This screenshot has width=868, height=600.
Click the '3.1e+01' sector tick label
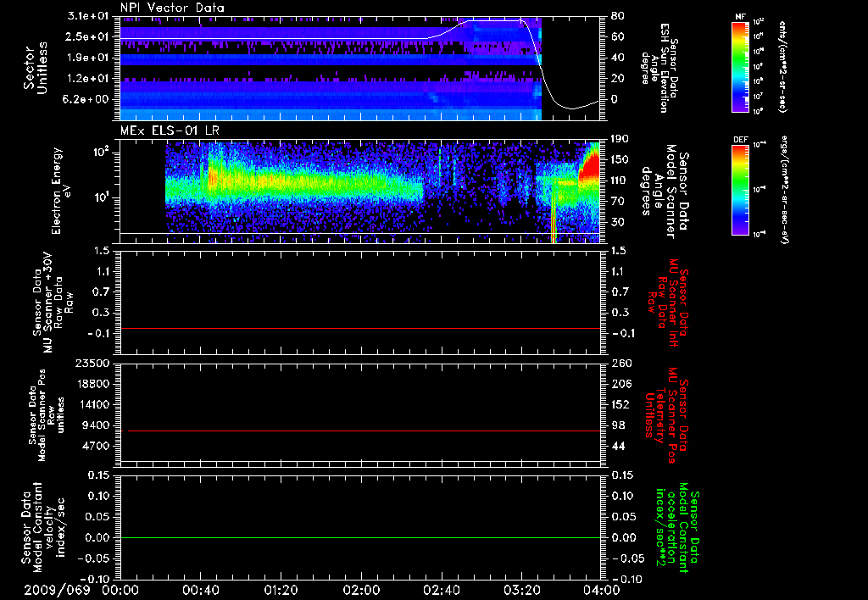pyautogui.click(x=88, y=16)
